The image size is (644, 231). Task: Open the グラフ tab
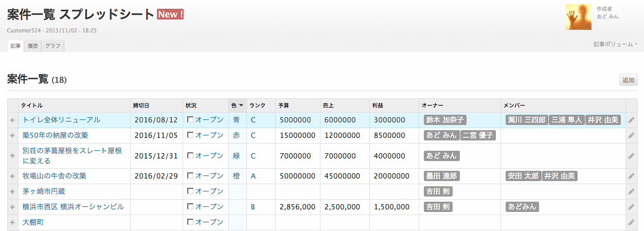[52, 46]
